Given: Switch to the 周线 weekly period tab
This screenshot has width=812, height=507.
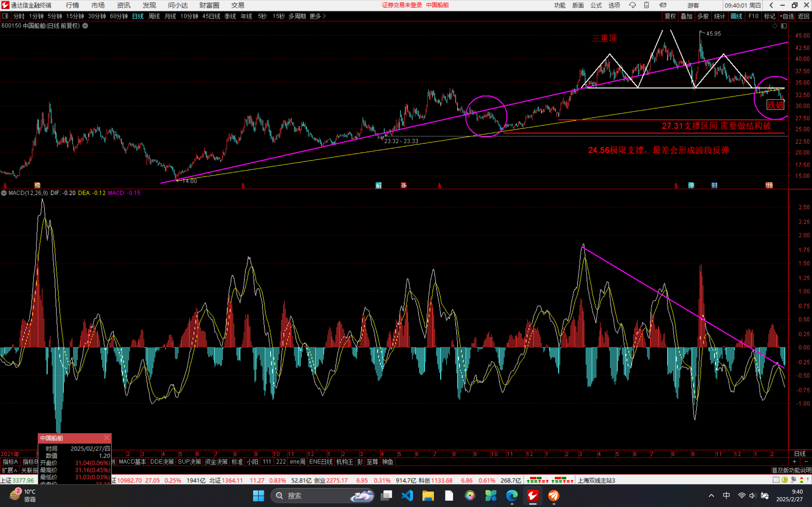Looking at the screenshot, I should click(154, 16).
